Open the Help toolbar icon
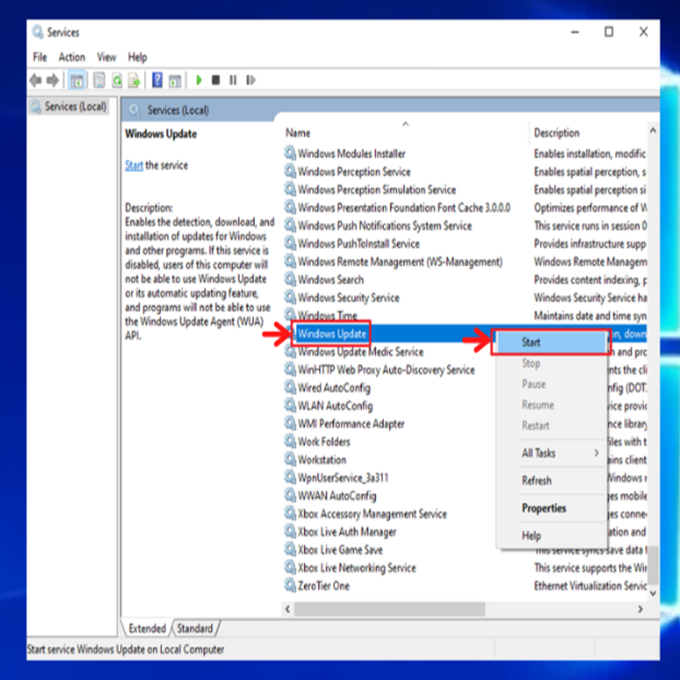 [x=157, y=80]
